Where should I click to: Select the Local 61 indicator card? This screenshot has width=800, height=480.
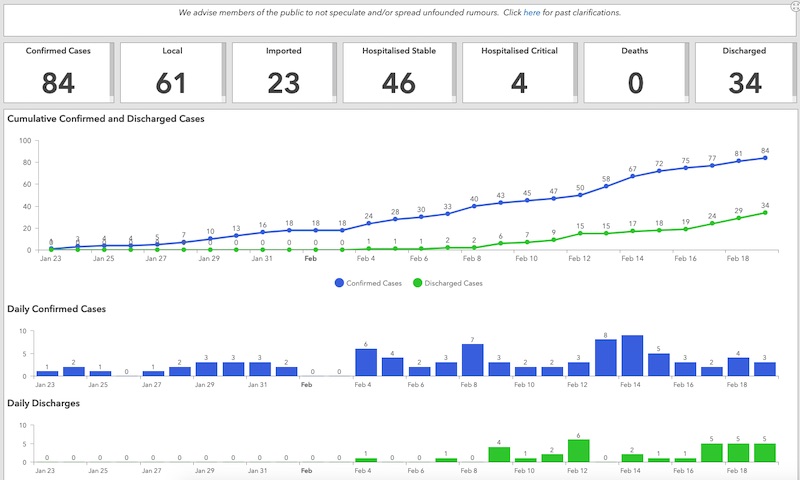pyautogui.click(x=172, y=72)
